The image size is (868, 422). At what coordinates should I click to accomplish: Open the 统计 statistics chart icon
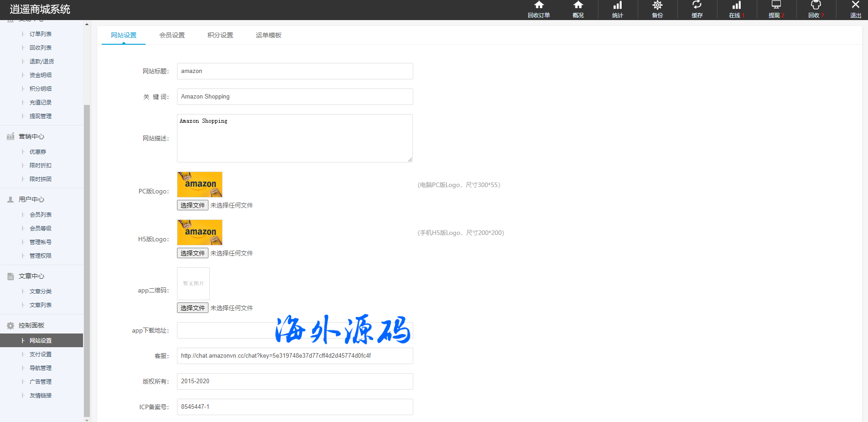tap(617, 5)
